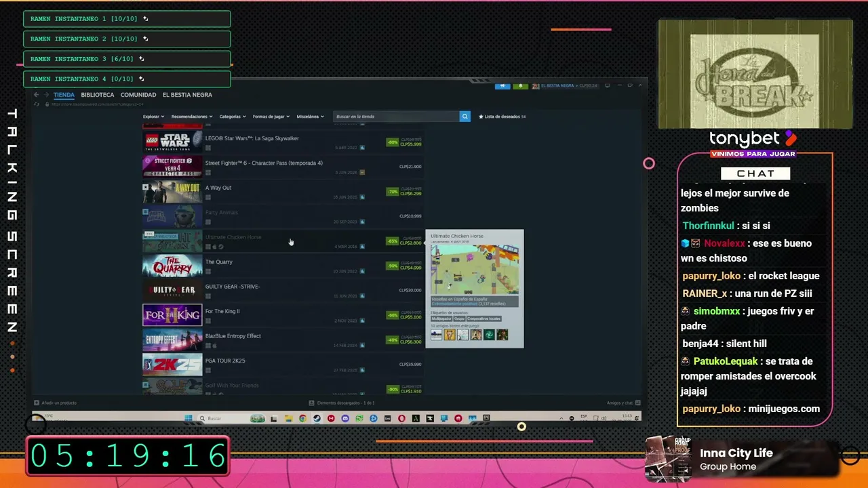
Task: Open the Windows Start menu
Action: (x=189, y=419)
